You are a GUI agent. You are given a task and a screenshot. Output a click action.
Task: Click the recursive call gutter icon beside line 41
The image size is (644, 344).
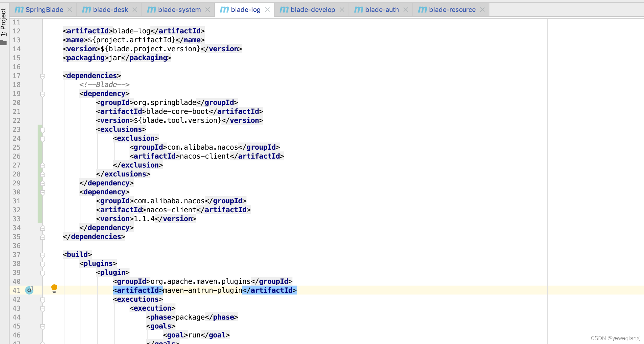click(30, 289)
